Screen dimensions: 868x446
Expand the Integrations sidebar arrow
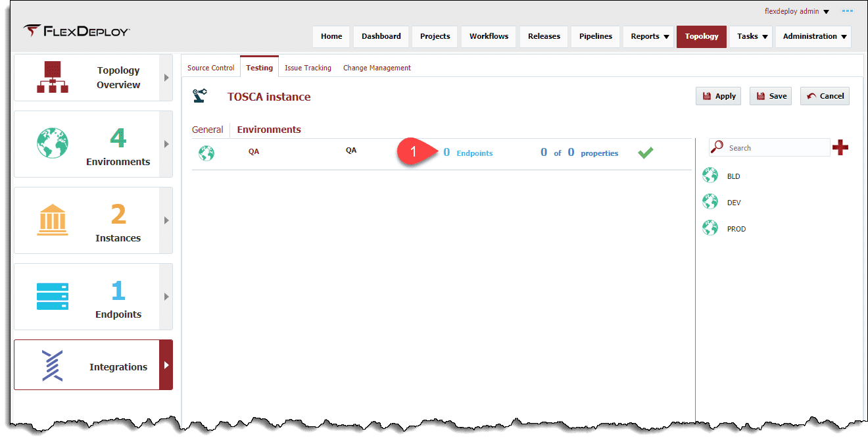(166, 364)
